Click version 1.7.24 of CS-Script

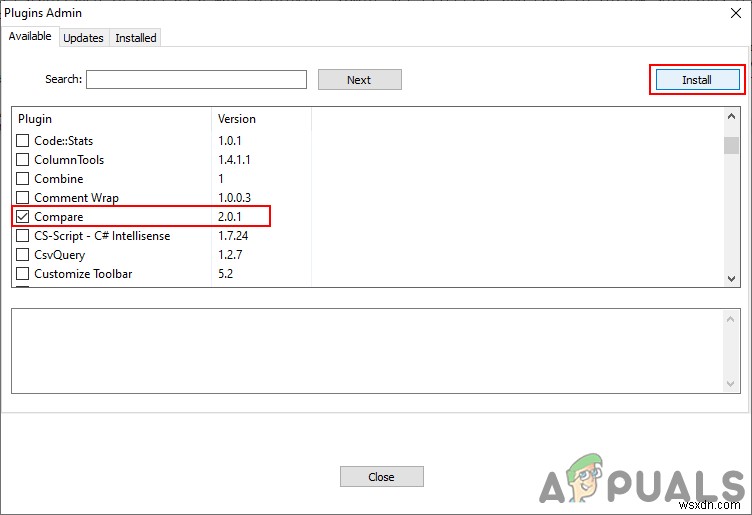pos(233,235)
